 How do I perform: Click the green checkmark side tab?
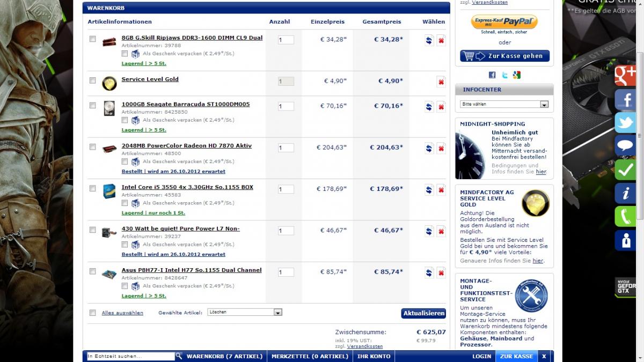pos(625,169)
